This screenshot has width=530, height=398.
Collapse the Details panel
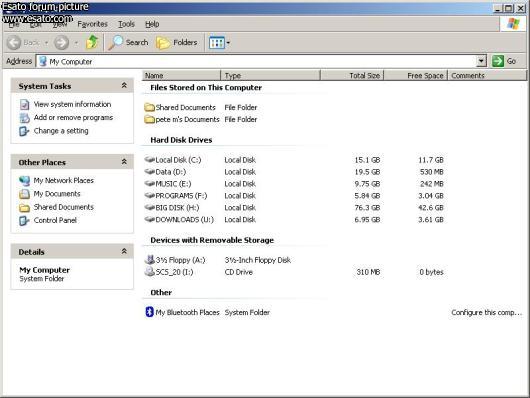pyautogui.click(x=124, y=251)
